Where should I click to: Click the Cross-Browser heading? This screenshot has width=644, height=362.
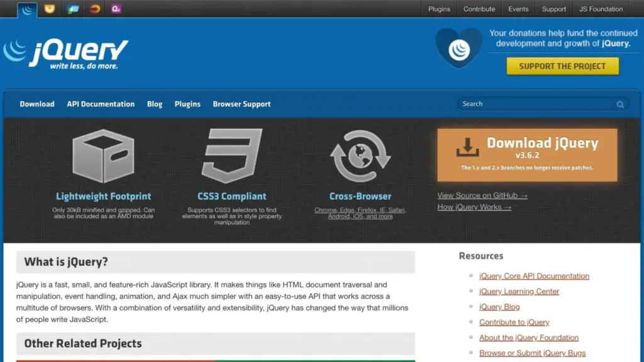360,197
